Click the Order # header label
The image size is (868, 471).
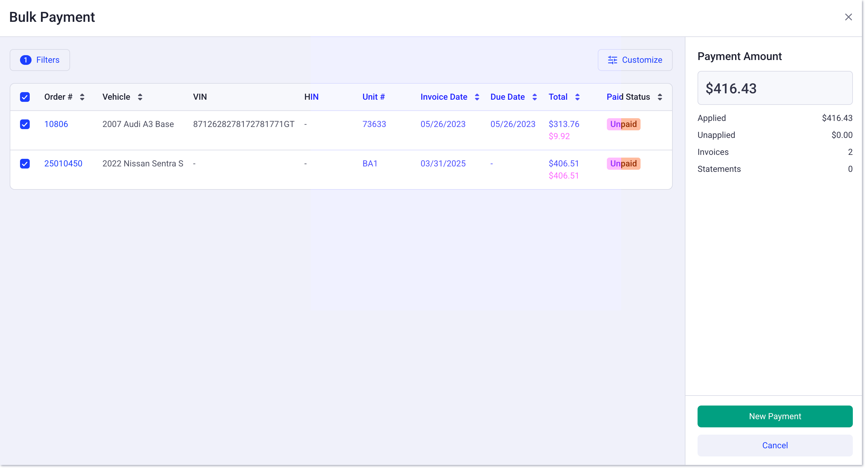58,97
